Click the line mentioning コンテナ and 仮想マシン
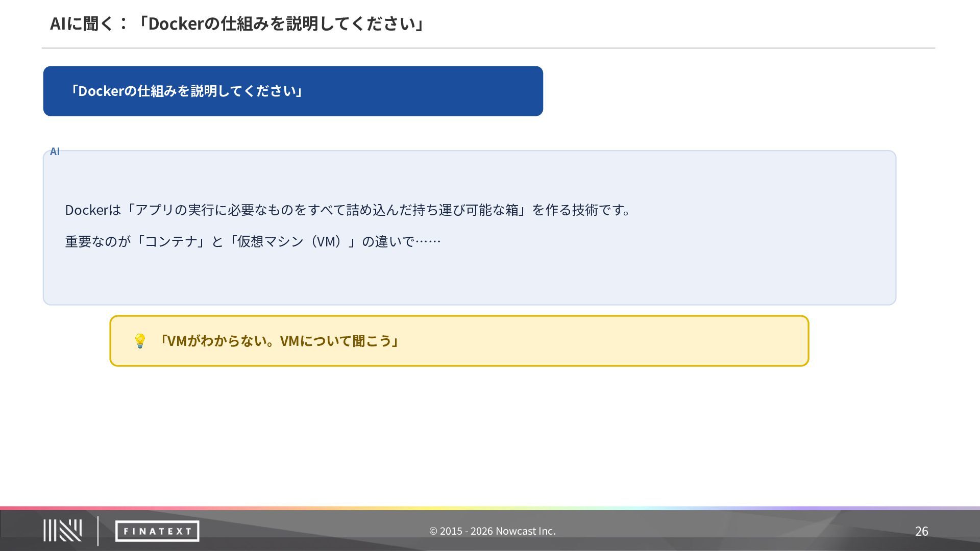The width and height of the screenshot is (980, 551). click(253, 241)
